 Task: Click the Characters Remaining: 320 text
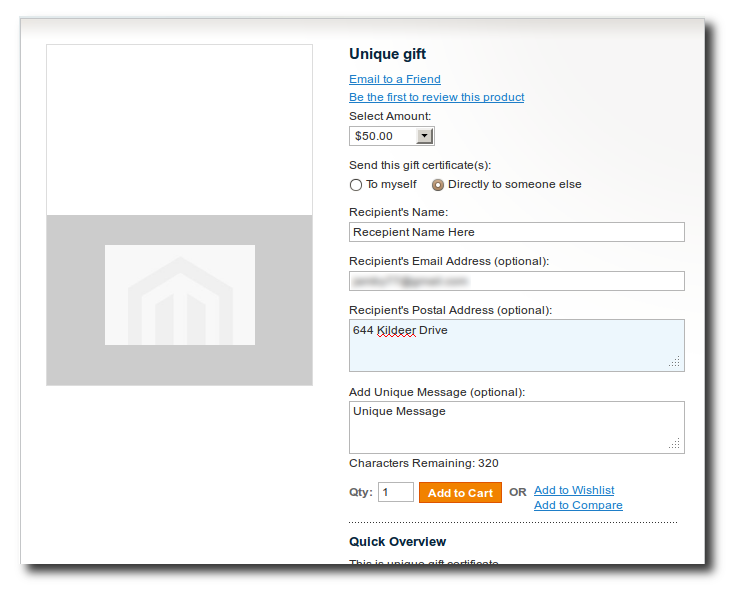pos(424,463)
